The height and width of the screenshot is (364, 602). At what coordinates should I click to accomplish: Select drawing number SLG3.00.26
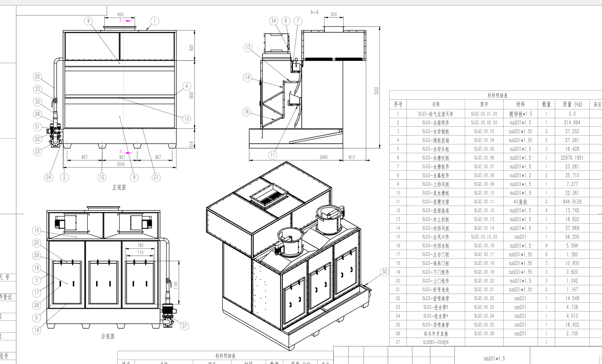pyautogui.click(x=484, y=334)
